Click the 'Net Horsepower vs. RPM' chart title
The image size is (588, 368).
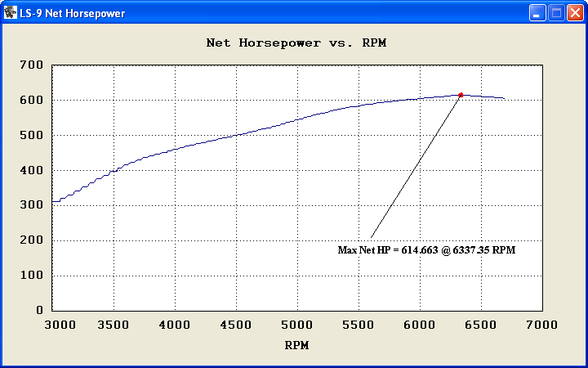296,43
